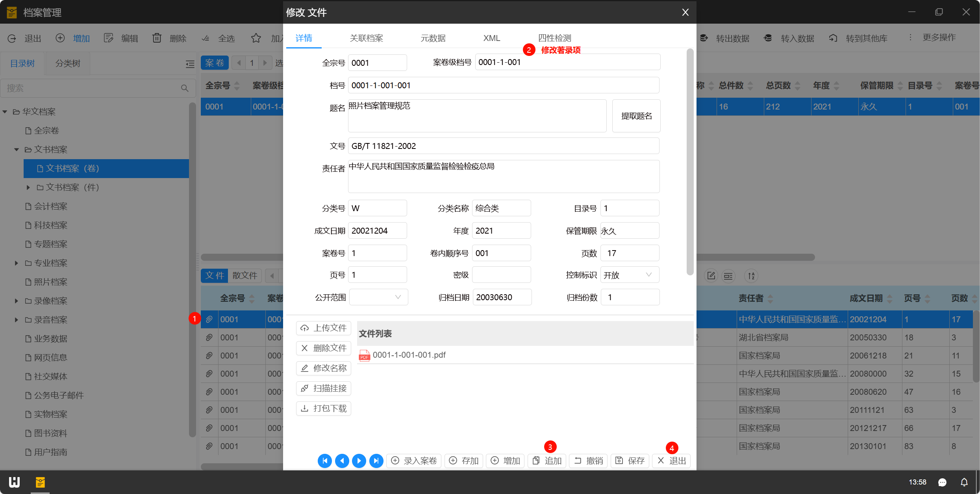Open the chat bubble icon in taskbar
The width and height of the screenshot is (980, 494).
[x=942, y=482]
